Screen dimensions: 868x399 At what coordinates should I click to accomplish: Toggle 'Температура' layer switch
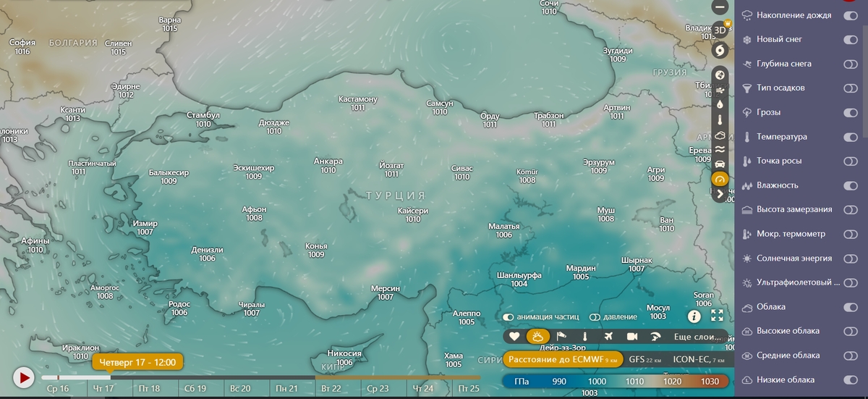coord(851,137)
